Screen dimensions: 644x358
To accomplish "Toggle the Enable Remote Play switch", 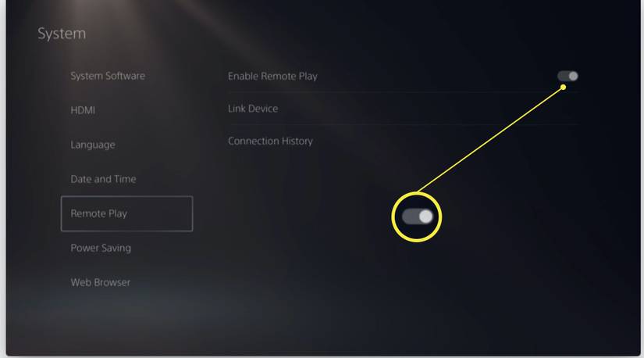I will tap(568, 76).
